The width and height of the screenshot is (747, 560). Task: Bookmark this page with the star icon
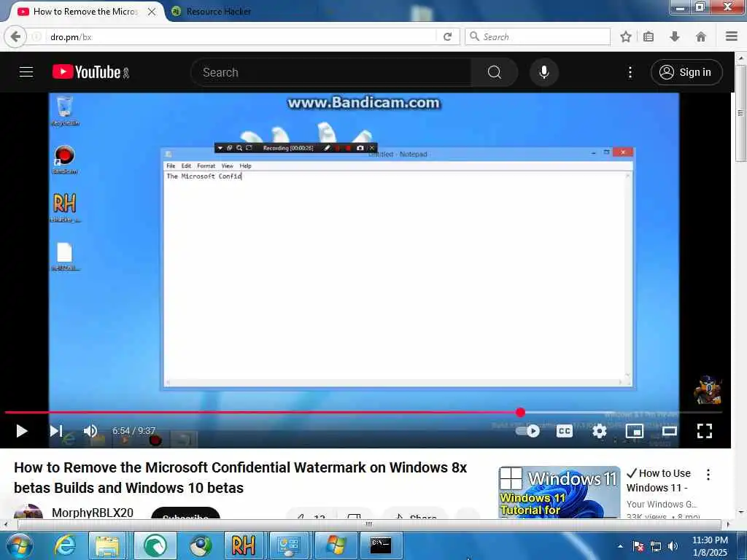point(625,36)
